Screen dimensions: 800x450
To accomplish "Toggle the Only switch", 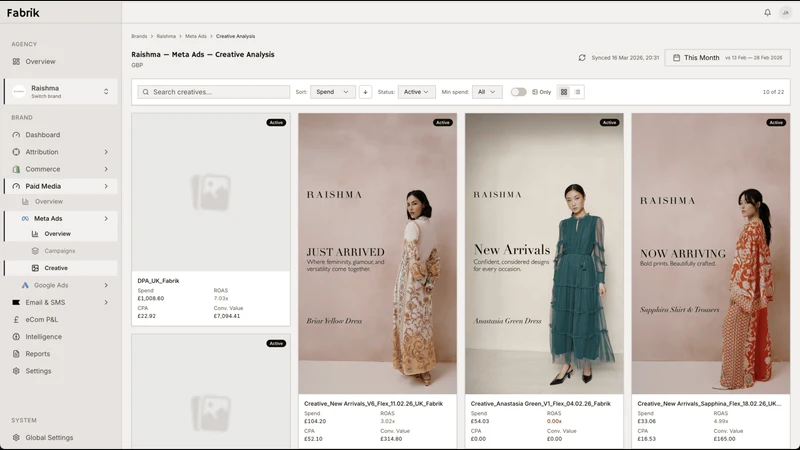I will point(518,92).
